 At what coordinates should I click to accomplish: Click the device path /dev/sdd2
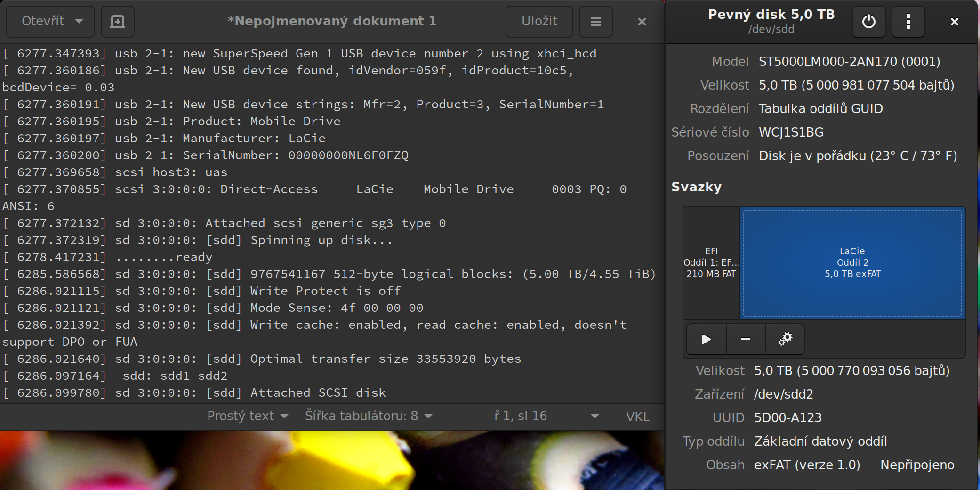click(784, 394)
